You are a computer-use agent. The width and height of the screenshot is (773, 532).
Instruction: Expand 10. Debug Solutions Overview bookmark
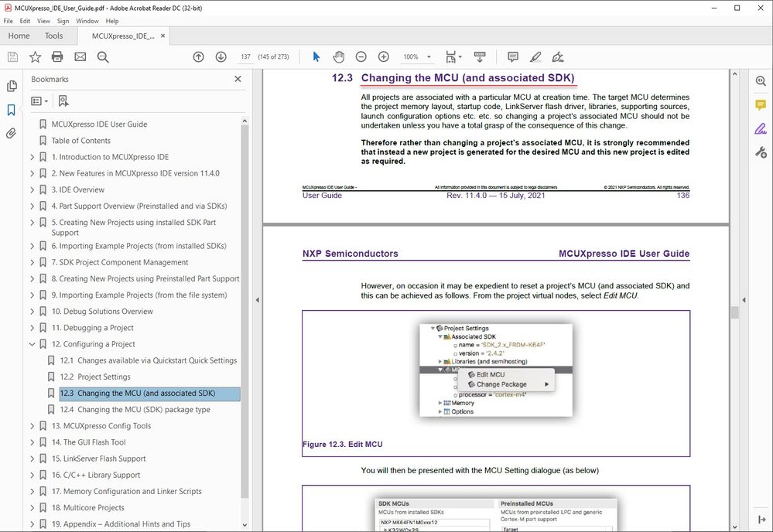tap(32, 312)
